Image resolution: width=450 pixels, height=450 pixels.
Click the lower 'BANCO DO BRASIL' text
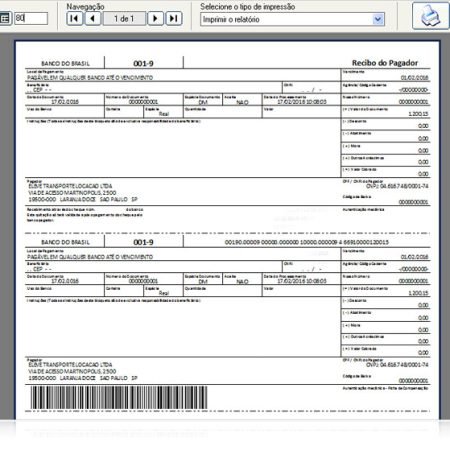pos(65,242)
